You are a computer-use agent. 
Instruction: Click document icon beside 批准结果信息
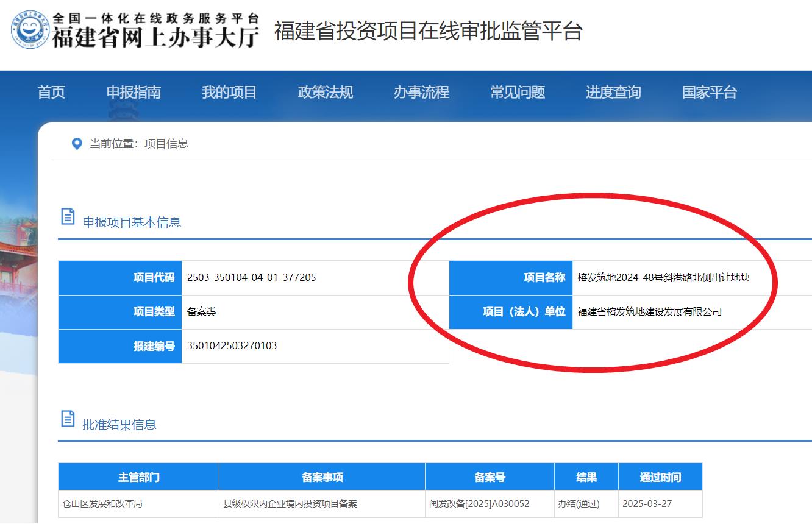coord(68,419)
